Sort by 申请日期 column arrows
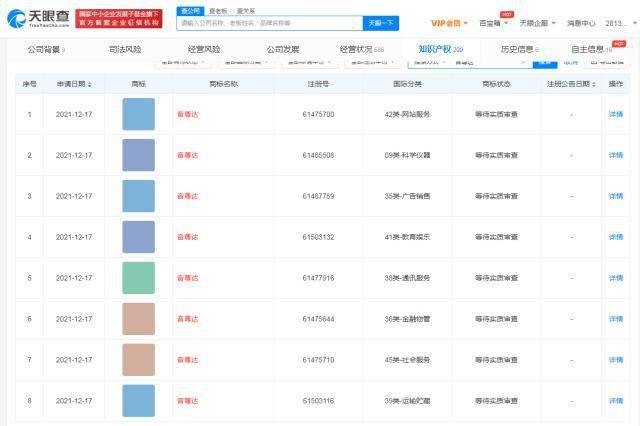 89,84
